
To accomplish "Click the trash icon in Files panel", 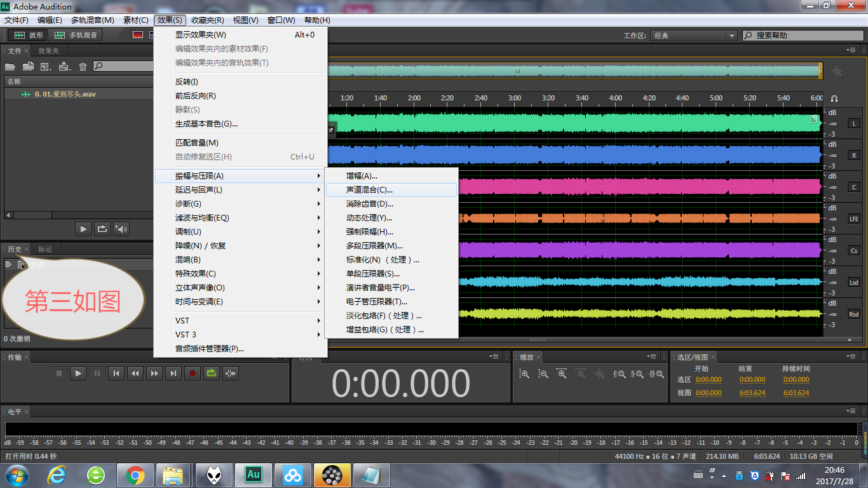I will point(83,66).
